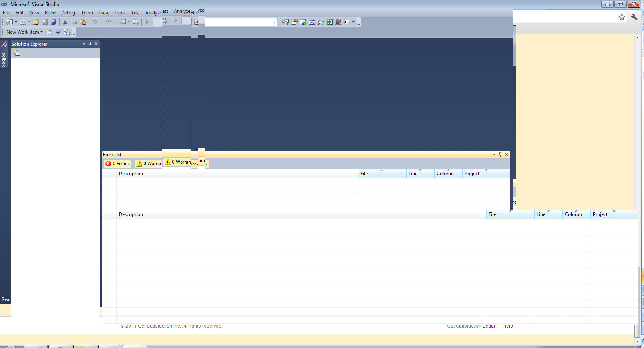This screenshot has height=348, width=644.
Task: Click the Redo arrow icon
Action: tap(109, 22)
